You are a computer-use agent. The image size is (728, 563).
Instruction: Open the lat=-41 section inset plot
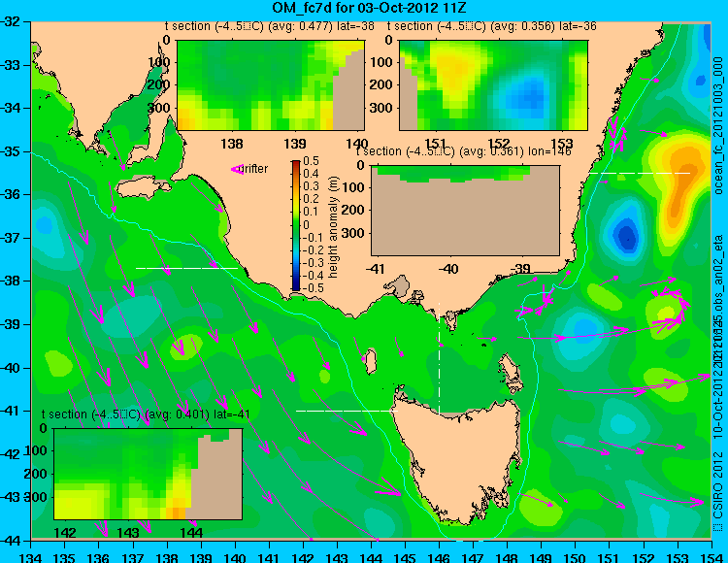point(149,474)
